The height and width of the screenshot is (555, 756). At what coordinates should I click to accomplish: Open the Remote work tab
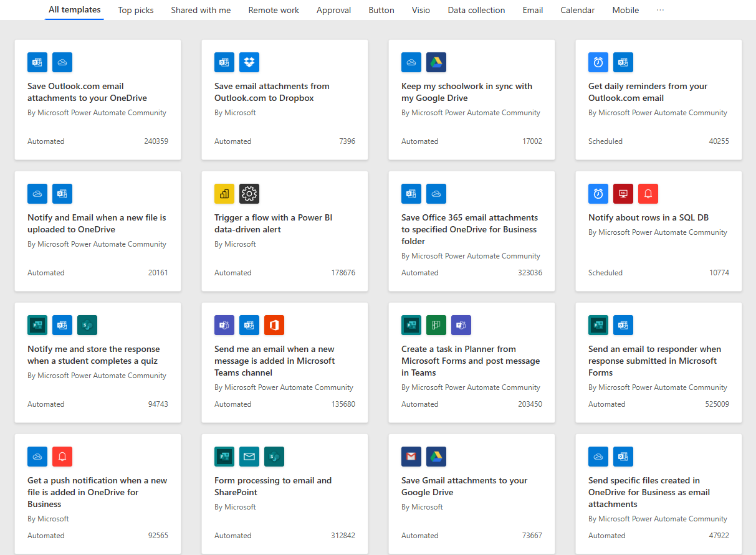(x=274, y=10)
